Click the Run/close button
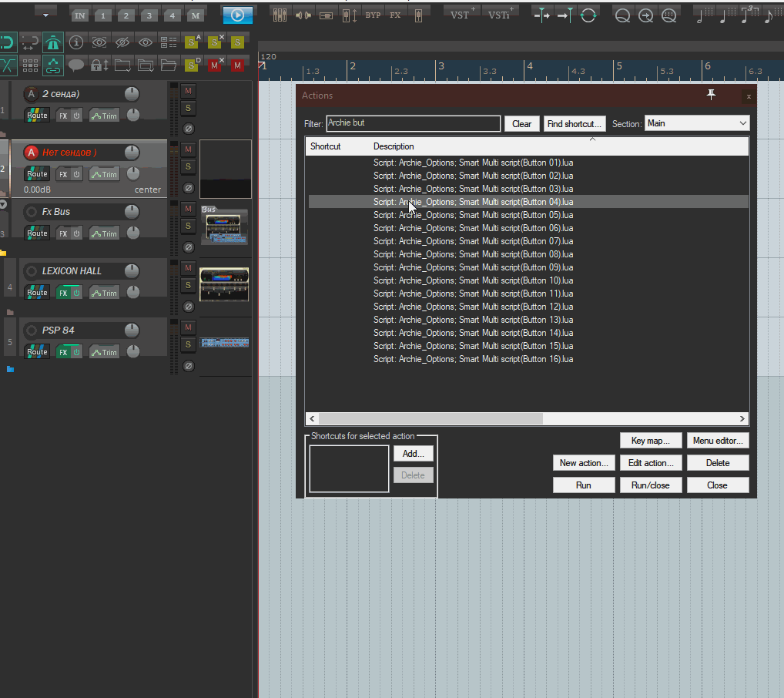 click(651, 485)
